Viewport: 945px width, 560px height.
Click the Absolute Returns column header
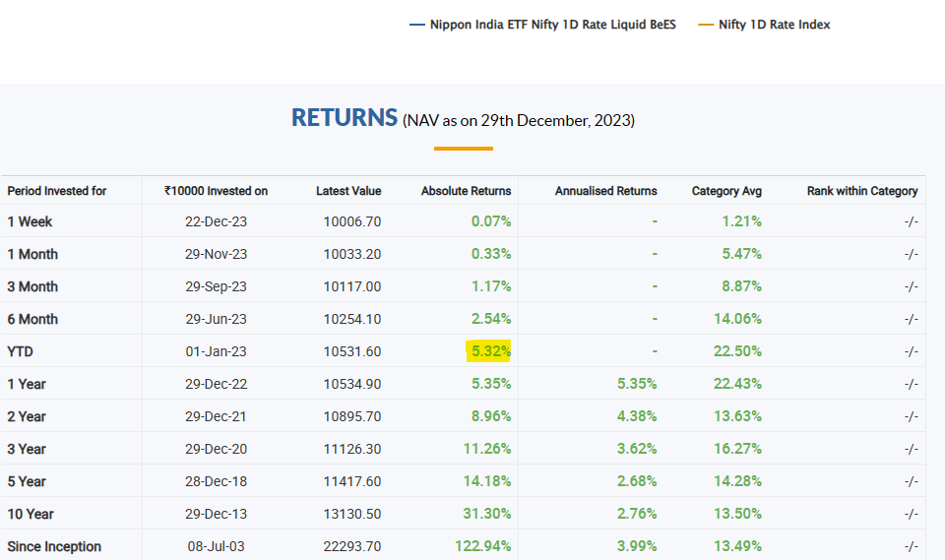[466, 191]
